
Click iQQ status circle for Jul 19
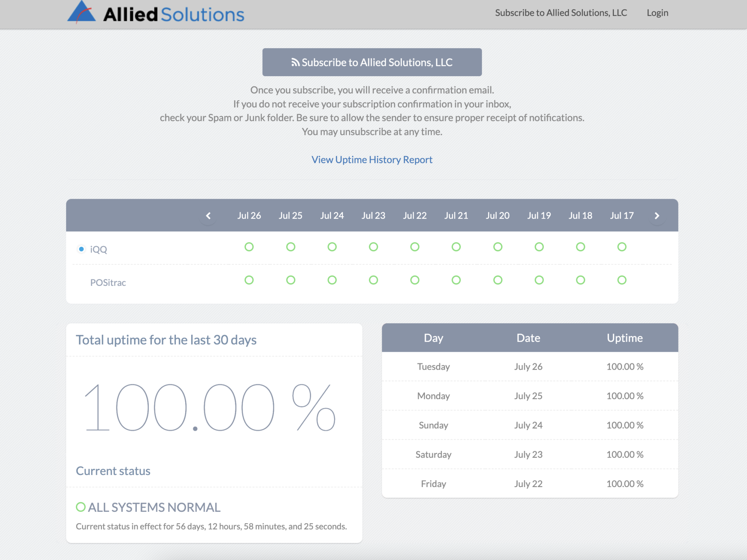539,247
